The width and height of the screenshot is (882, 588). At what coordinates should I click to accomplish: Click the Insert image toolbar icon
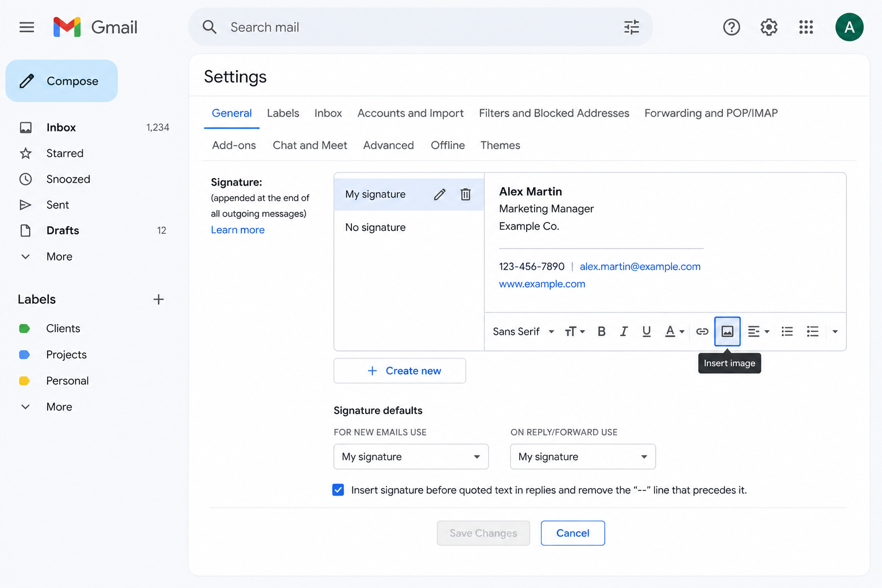click(x=728, y=331)
